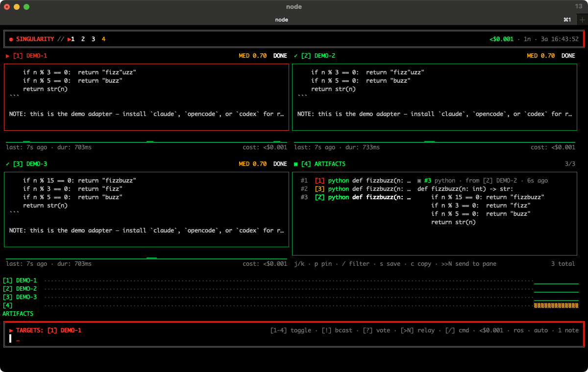Select the 'node' terminal tab

pyautogui.click(x=281, y=20)
